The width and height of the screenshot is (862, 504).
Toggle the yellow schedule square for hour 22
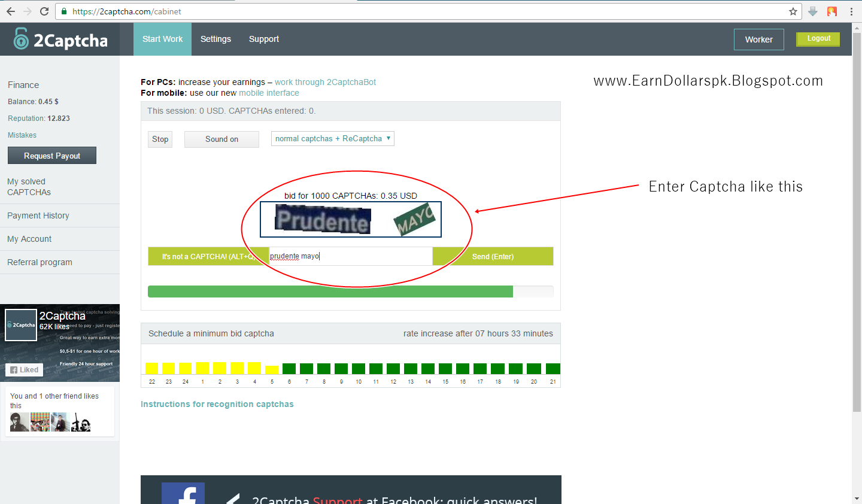151,368
